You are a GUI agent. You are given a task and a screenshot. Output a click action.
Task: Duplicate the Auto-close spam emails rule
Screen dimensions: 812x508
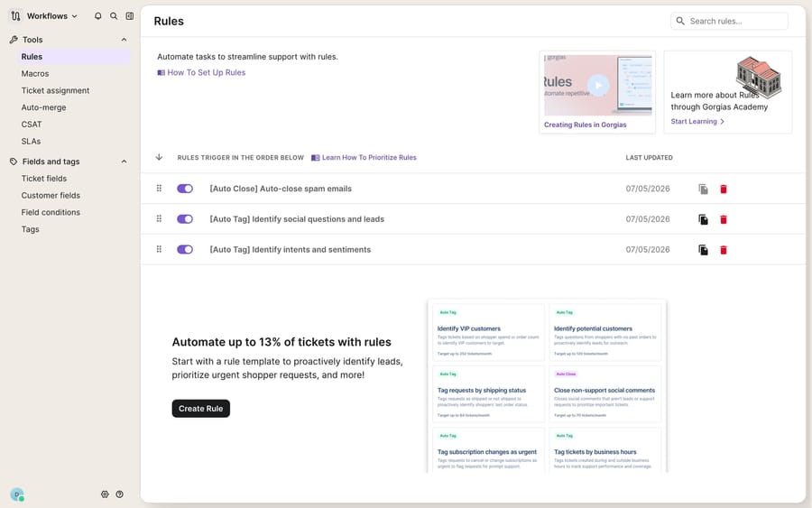coord(703,189)
